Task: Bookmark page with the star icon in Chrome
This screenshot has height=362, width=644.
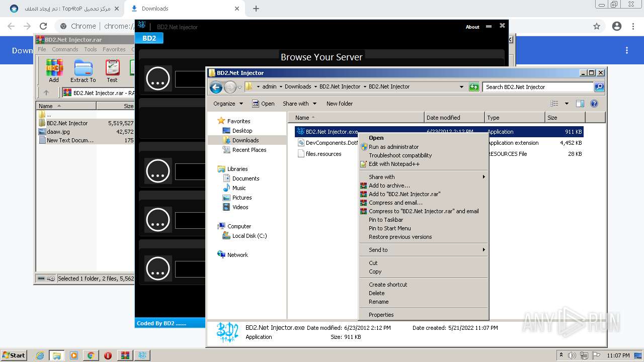Action: coord(597,26)
